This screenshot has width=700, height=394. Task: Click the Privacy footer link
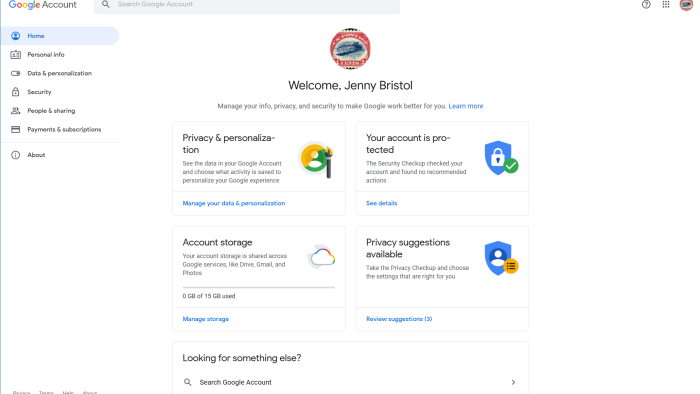[21, 392]
